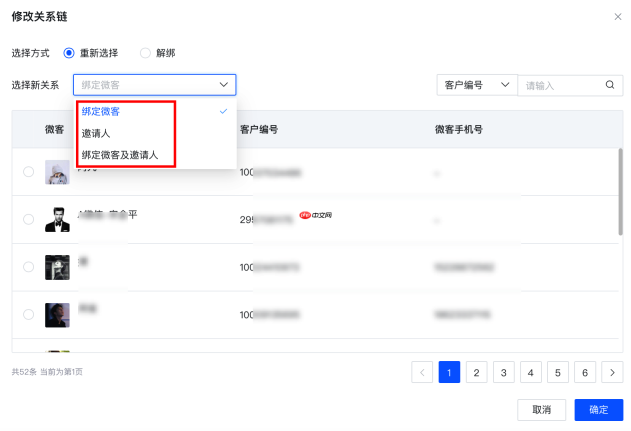
Task: Select the radio for the third table row
Action: click(28, 267)
